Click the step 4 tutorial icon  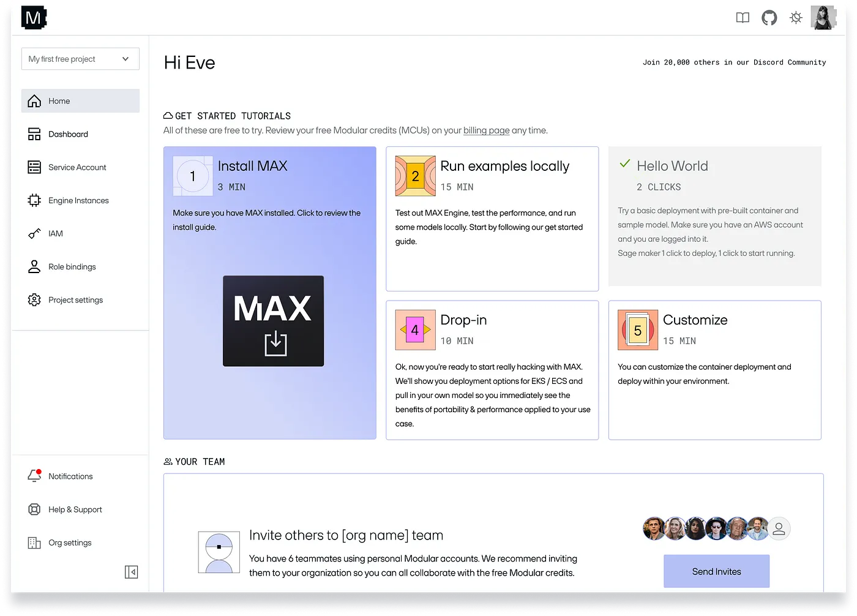pyautogui.click(x=416, y=330)
